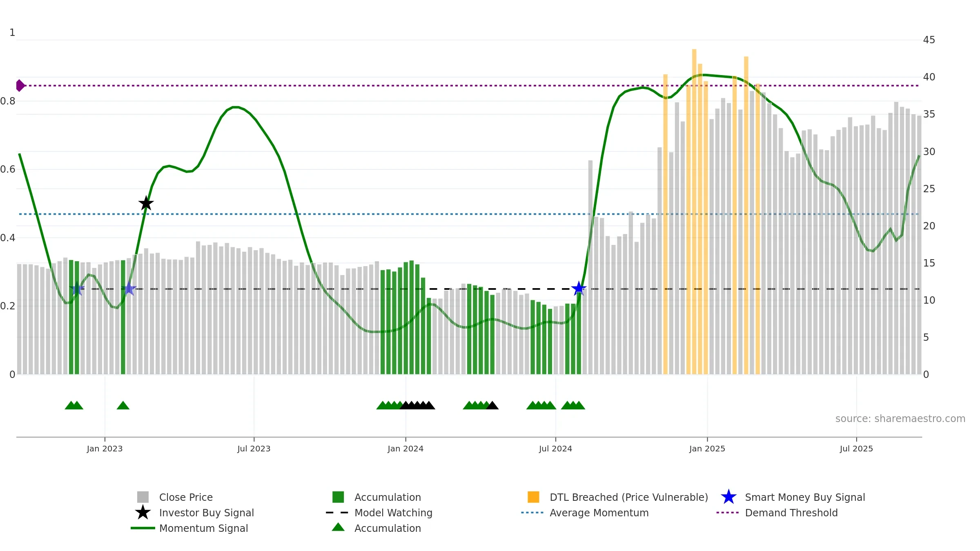Viewport: 980px width, 551px height.
Task: Toggle the Demand Threshold legend entry
Action: coord(777,513)
